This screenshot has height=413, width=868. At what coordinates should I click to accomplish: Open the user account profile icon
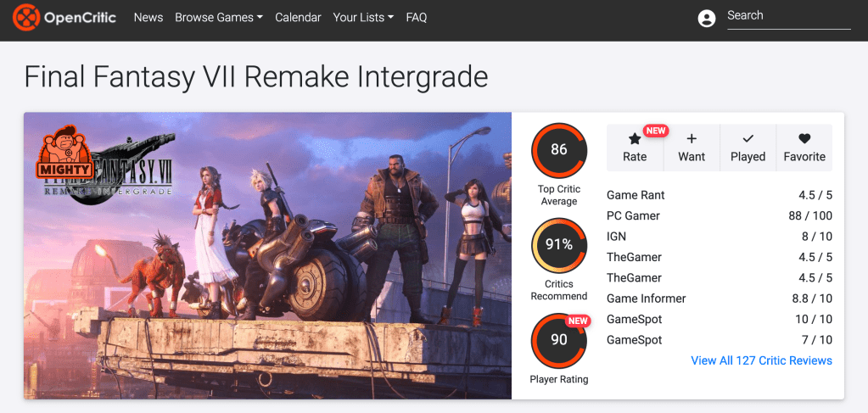(706, 18)
